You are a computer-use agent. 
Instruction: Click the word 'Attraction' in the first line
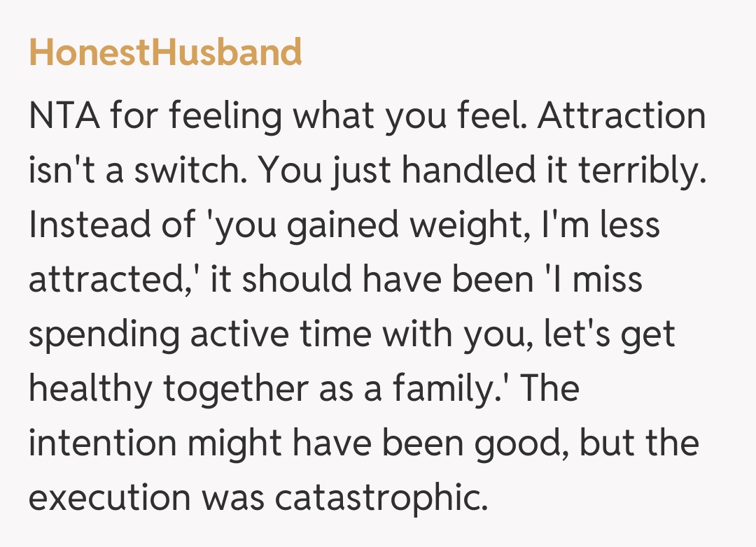point(622,116)
